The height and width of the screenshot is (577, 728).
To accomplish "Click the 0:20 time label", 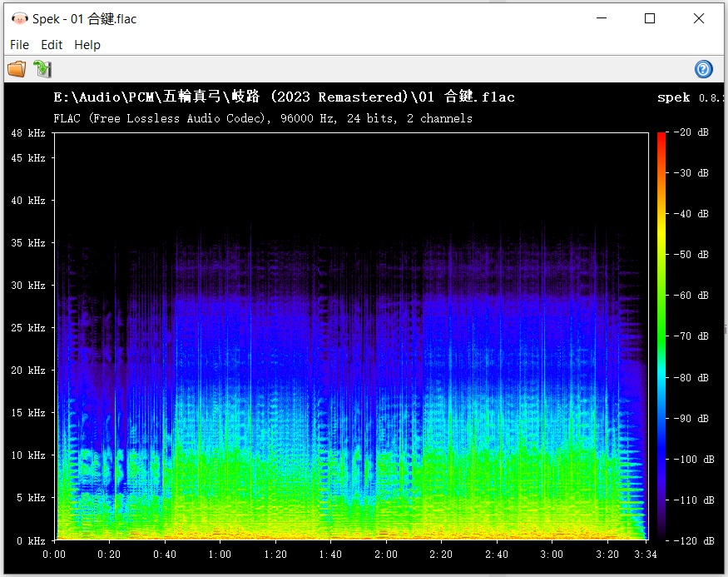I will (109, 555).
